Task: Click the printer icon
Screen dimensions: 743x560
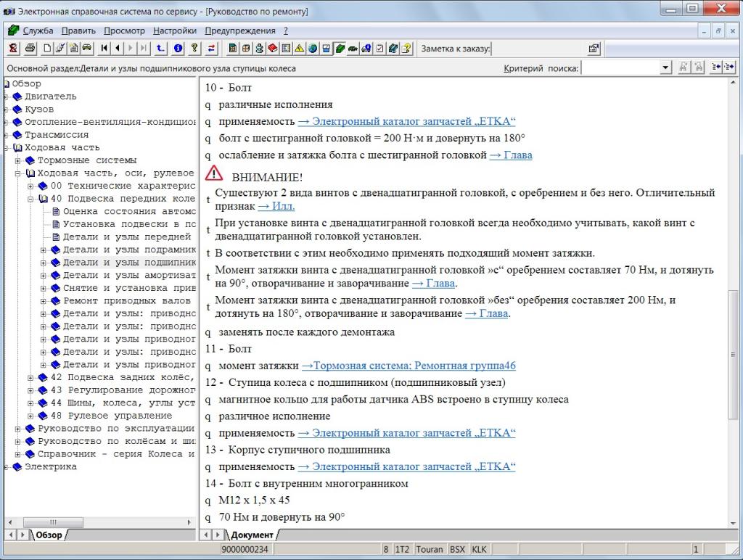Action: [30, 49]
